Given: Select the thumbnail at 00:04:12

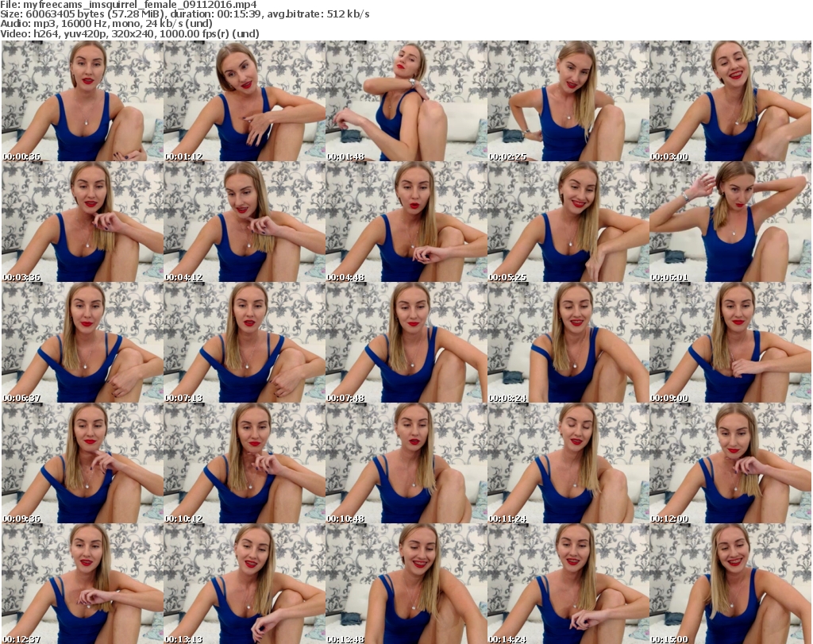Looking at the screenshot, I should pyautogui.click(x=244, y=222).
